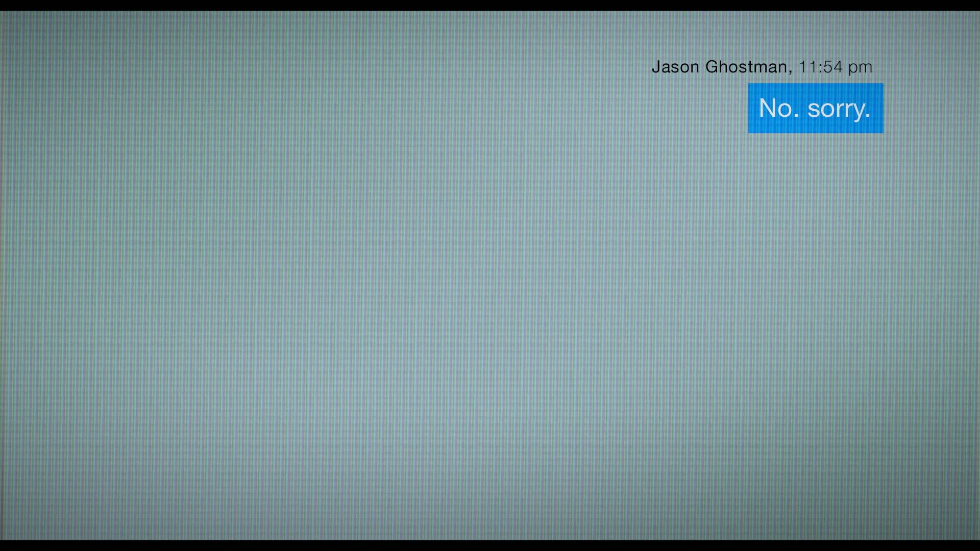This screenshot has width=980, height=551.
Task: Click the left edge of the blue bubble
Action: point(750,108)
